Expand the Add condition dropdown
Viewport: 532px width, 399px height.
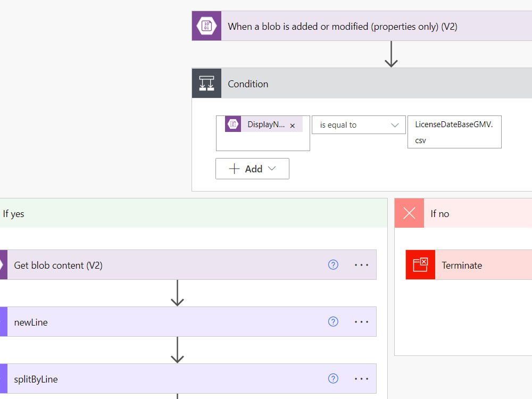[x=252, y=169]
